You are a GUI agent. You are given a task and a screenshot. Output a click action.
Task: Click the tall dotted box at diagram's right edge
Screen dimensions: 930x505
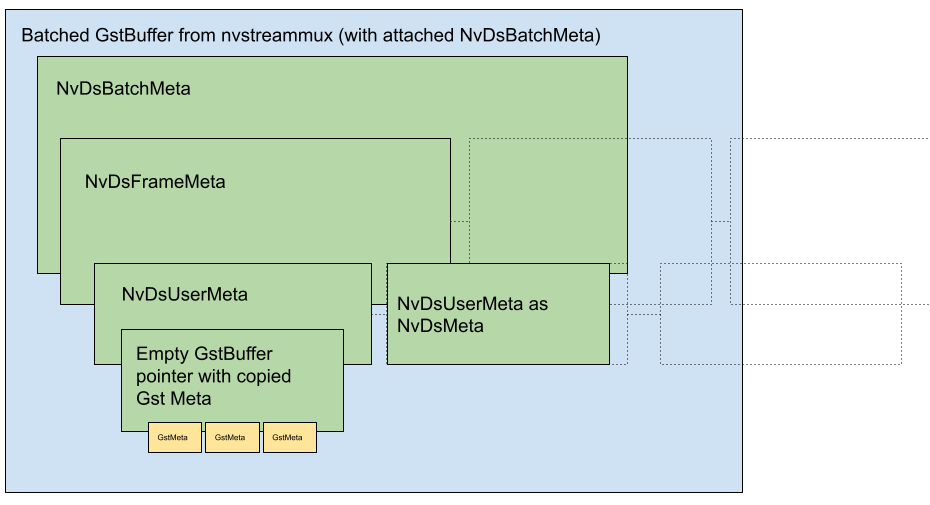[x=736, y=220]
